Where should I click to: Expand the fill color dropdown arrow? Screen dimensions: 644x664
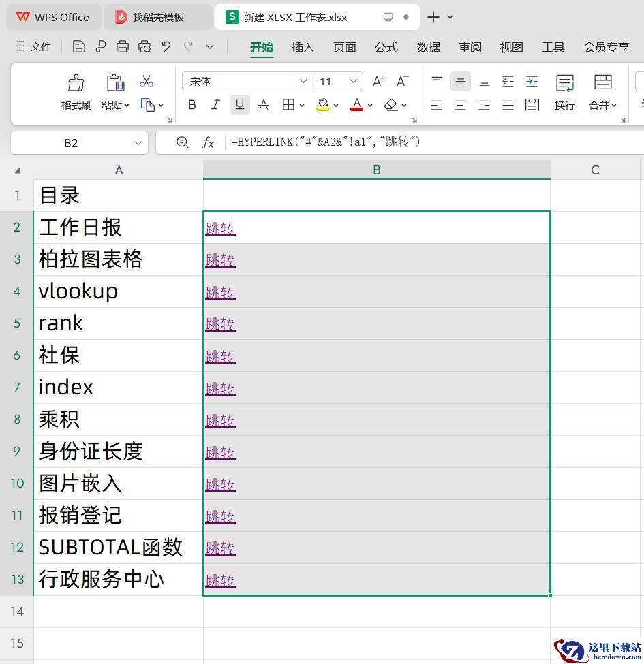coord(336,105)
